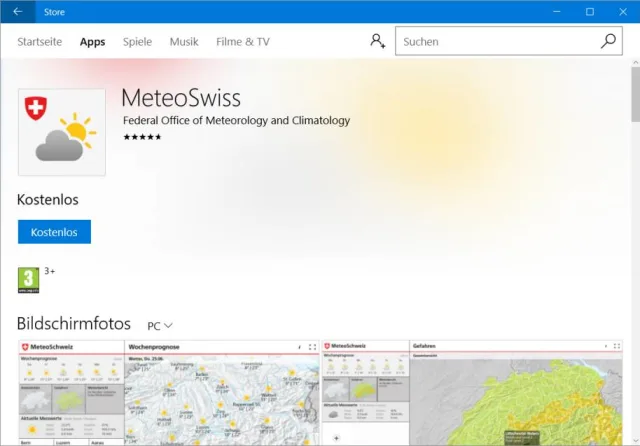This screenshot has width=640, height=446.
Task: Open the Spiele tab
Action: (137, 42)
